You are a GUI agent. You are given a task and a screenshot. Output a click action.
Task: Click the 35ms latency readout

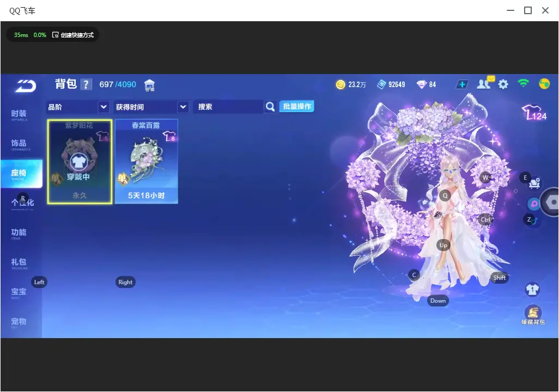(21, 35)
